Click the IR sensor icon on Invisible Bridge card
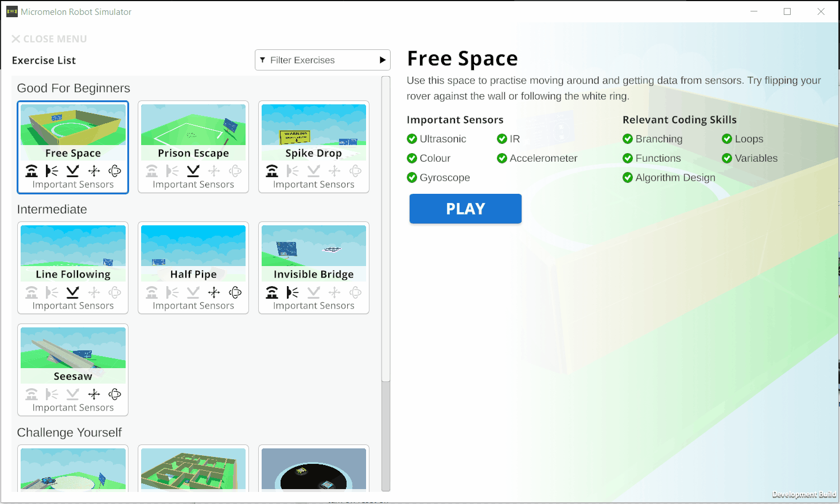Image resolution: width=840 pixels, height=504 pixels. 293,292
